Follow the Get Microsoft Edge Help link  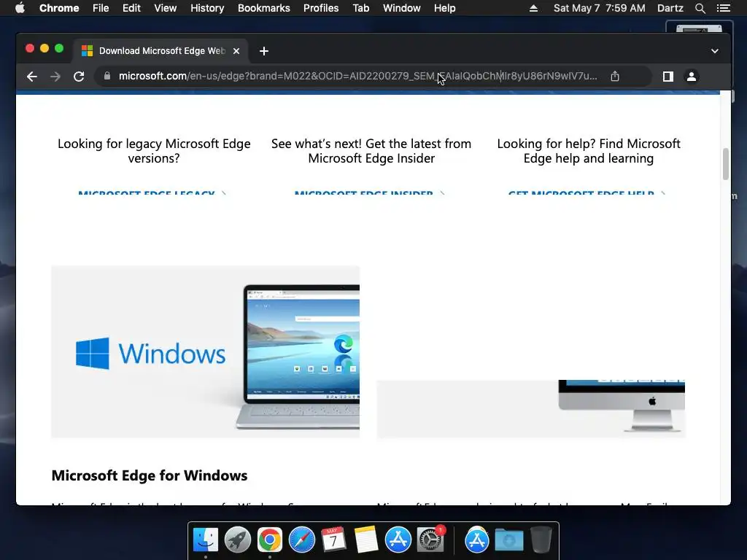pos(587,192)
